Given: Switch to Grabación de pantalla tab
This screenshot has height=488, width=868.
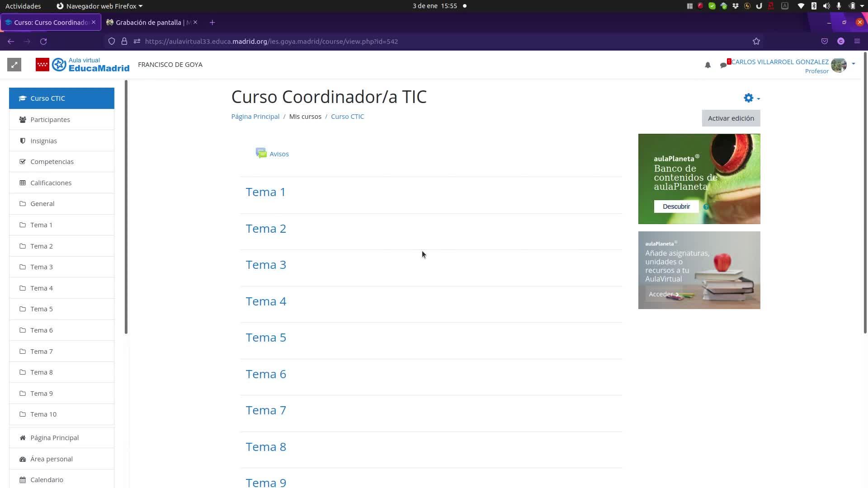Looking at the screenshot, I should pyautogui.click(x=149, y=22).
